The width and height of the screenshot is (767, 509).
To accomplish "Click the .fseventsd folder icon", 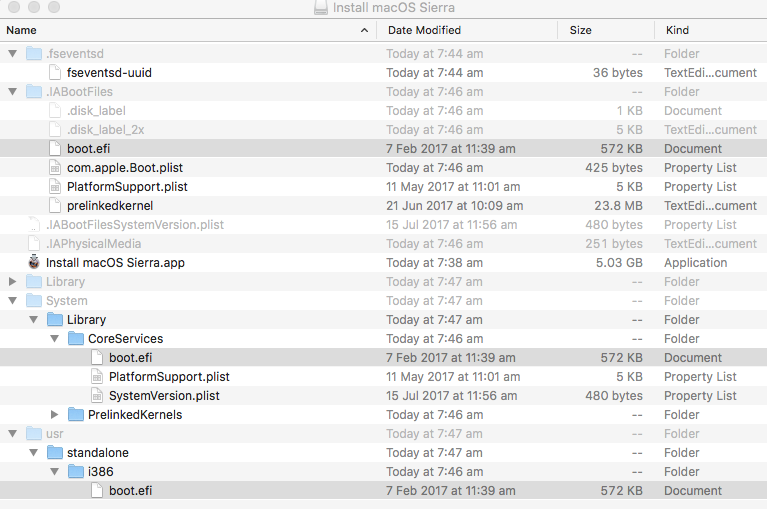I will point(34,53).
